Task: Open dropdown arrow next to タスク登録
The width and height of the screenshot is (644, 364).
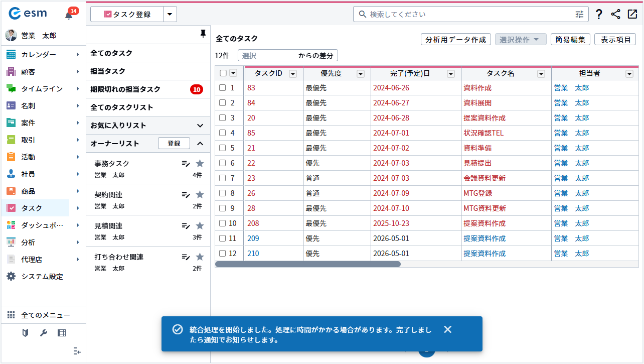Action: (170, 15)
